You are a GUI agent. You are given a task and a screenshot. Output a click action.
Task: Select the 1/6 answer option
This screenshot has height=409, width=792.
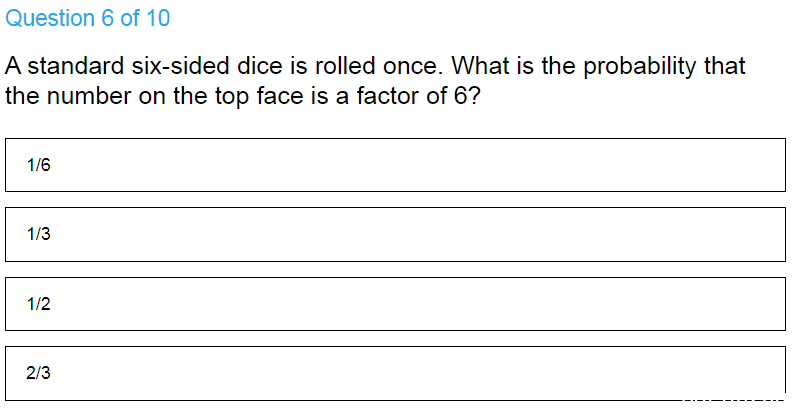[x=395, y=165]
